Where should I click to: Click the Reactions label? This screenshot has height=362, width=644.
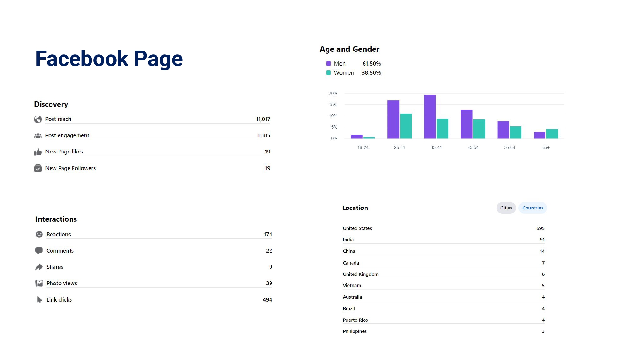pyautogui.click(x=58, y=234)
